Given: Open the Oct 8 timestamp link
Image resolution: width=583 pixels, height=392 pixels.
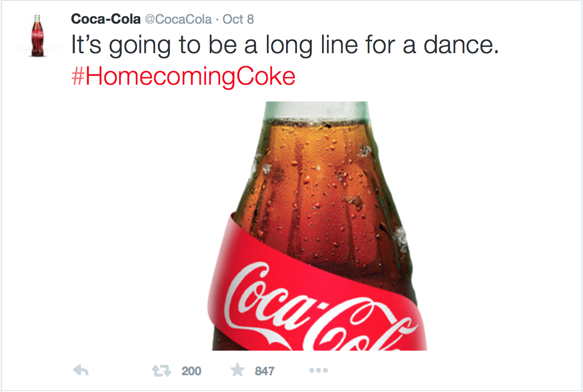Looking at the screenshot, I should [x=238, y=20].
